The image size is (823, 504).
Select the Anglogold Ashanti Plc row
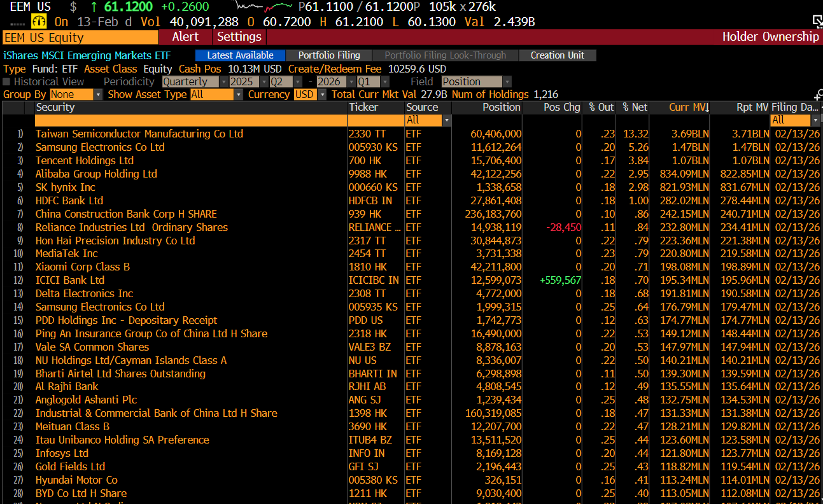[411, 400]
